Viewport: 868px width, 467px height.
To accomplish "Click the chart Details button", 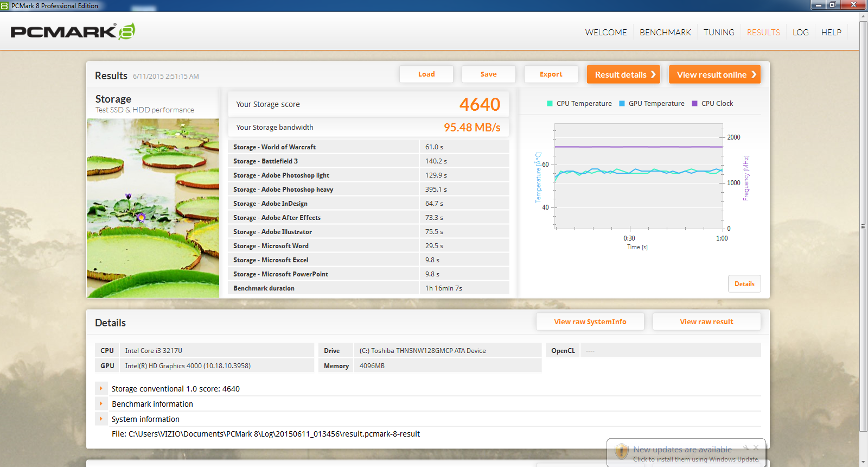I will pyautogui.click(x=744, y=284).
